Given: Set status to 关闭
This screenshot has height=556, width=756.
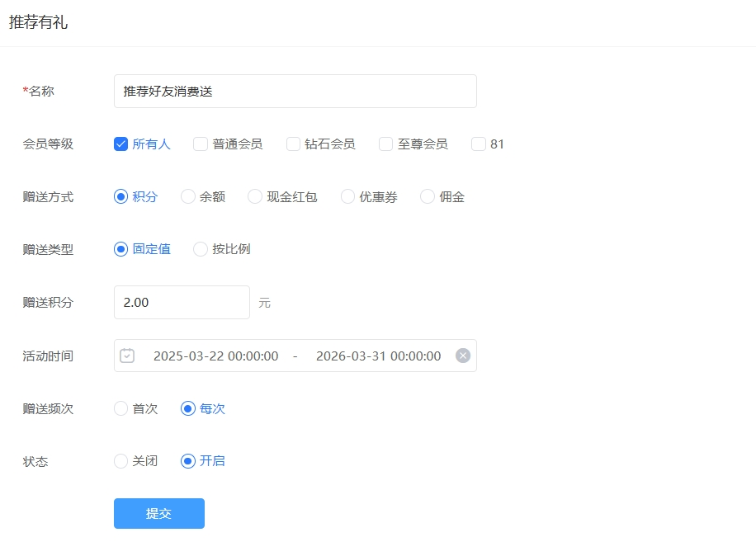Looking at the screenshot, I should click(x=120, y=461).
